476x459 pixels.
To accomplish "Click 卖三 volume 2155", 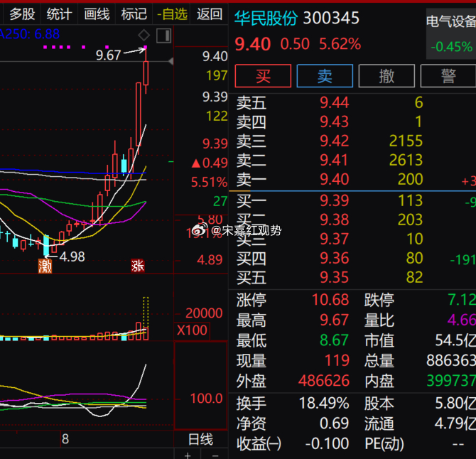I will tap(406, 141).
